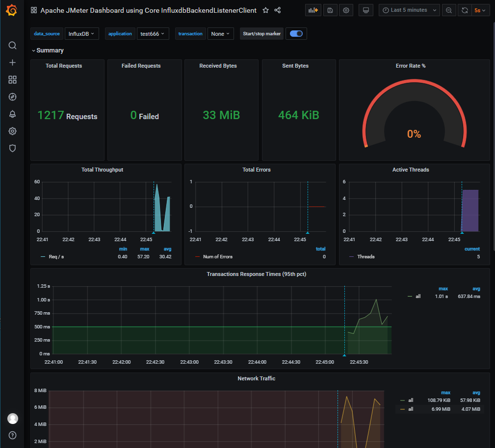Click the 33 MiB received bytes value
The image size is (495, 448).
pyautogui.click(x=221, y=115)
